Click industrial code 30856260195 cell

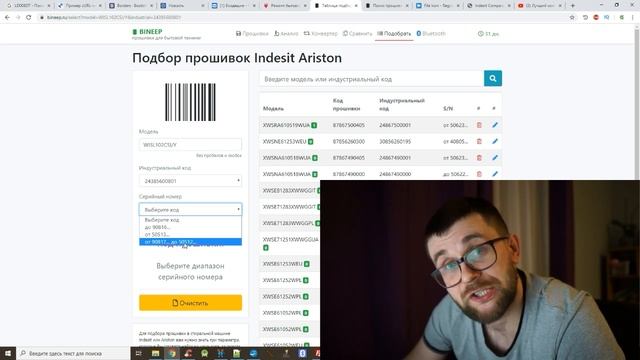pyautogui.click(x=395, y=142)
